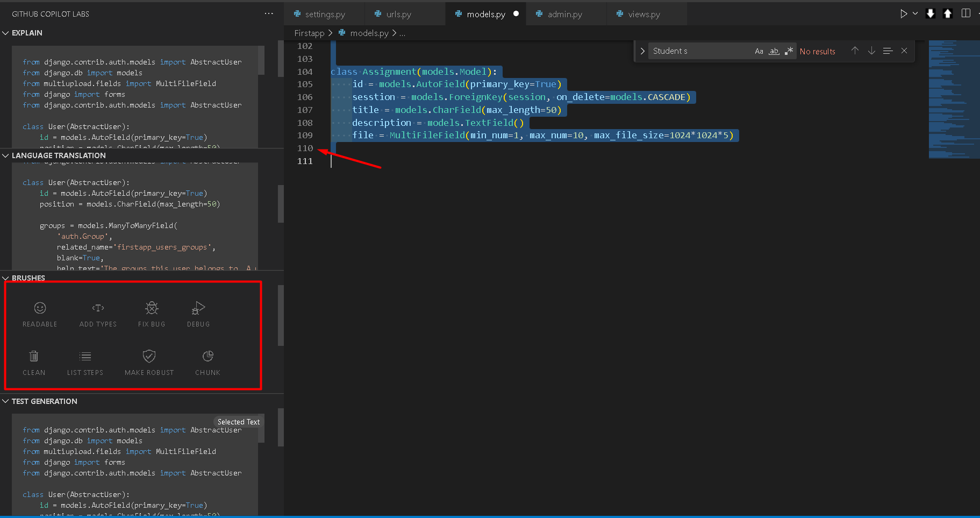Go to next match in find widget

click(871, 51)
